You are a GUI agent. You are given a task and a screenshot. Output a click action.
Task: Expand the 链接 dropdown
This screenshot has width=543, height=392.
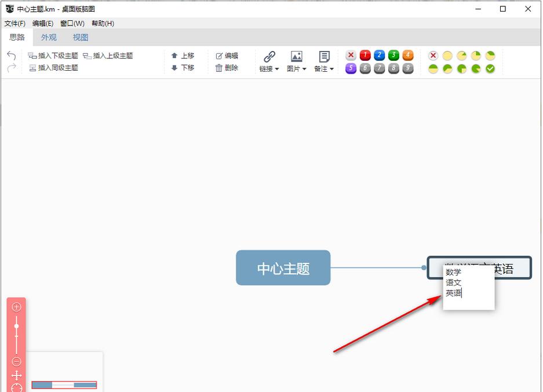click(269, 69)
